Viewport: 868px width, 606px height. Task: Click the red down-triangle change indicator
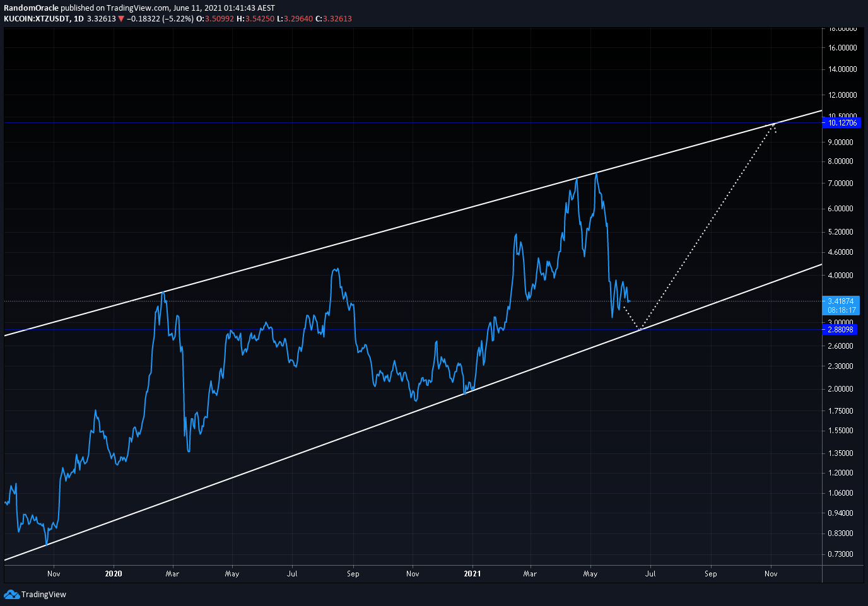pyautogui.click(x=121, y=19)
